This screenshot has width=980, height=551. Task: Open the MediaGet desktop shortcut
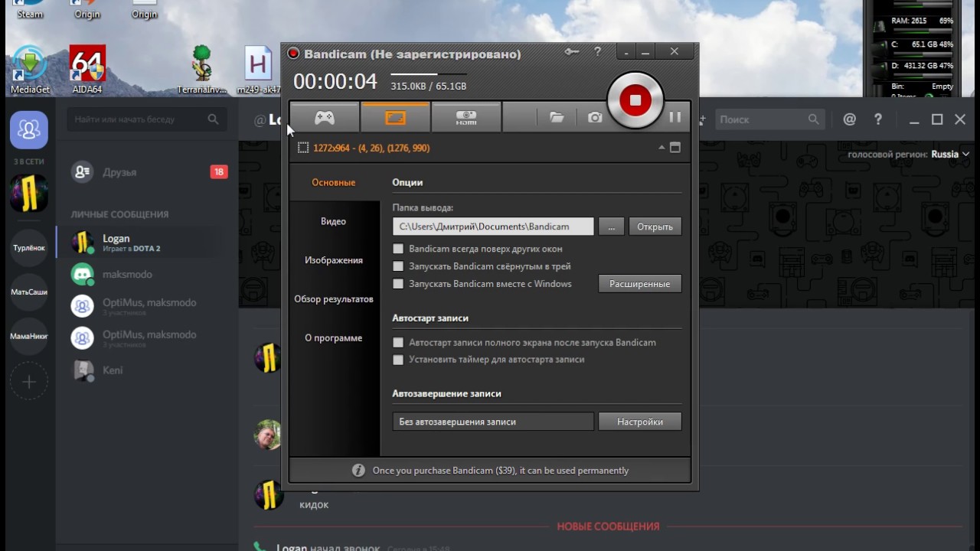[x=30, y=70]
